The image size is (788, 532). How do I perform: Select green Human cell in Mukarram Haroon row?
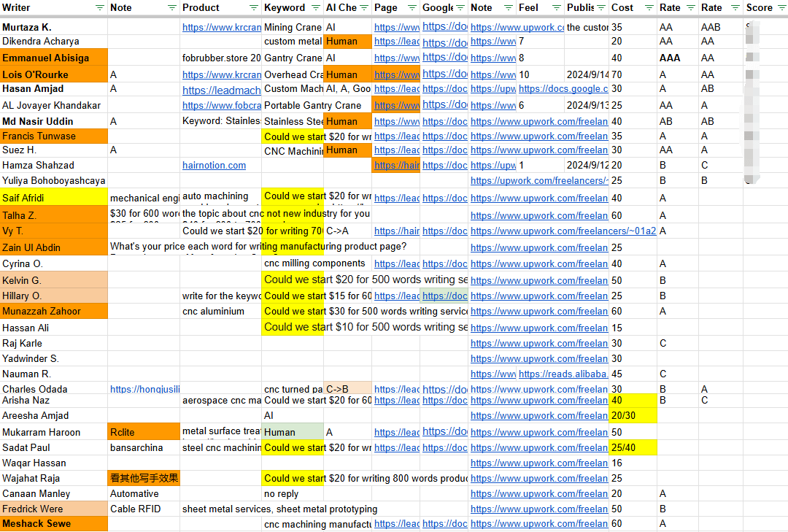click(293, 432)
